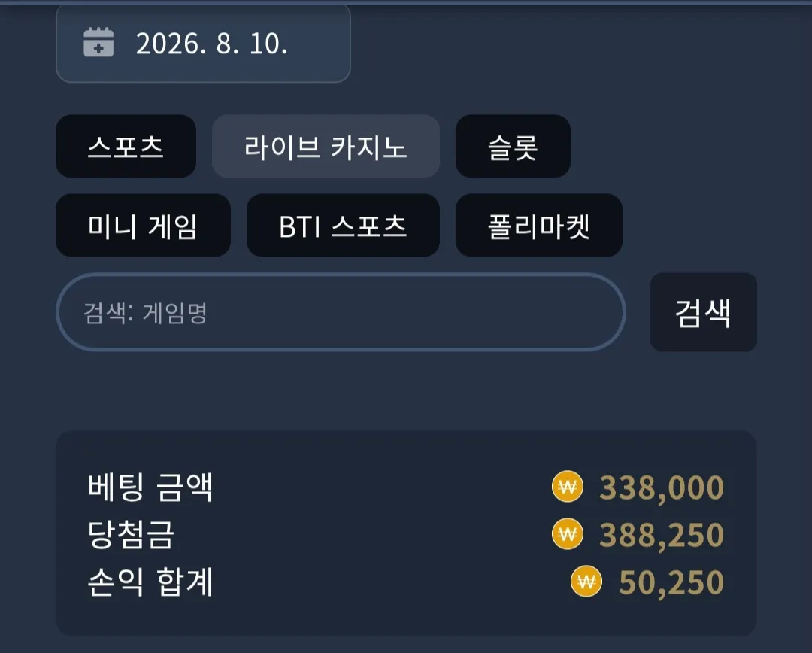Select the 미니 게임 filter
The image size is (812, 653).
coord(143,226)
